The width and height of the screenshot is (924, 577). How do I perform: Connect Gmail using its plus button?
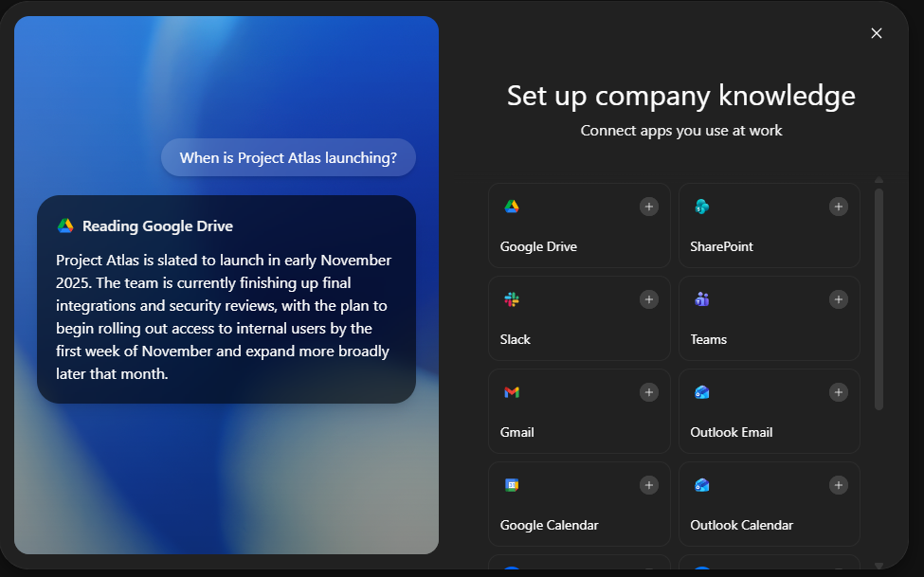(648, 391)
